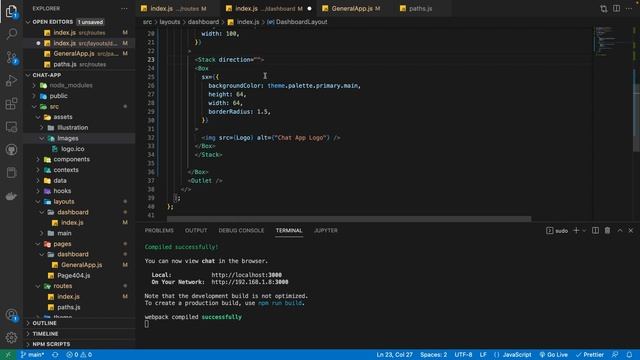Expand the hooks folder
The image size is (640, 360).
[x=62, y=191]
